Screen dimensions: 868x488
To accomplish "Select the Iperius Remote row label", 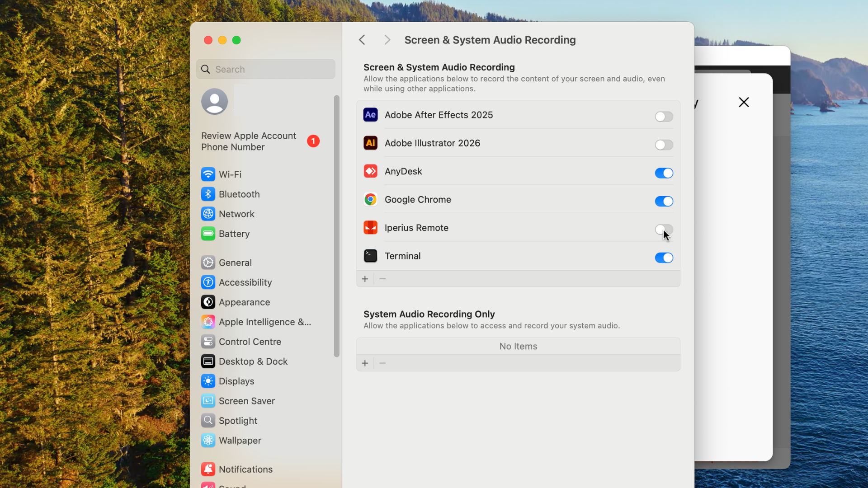I will coord(416,228).
